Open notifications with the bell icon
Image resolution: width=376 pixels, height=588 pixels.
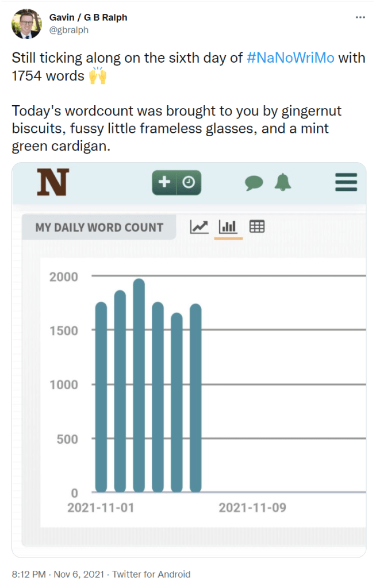[x=284, y=182]
